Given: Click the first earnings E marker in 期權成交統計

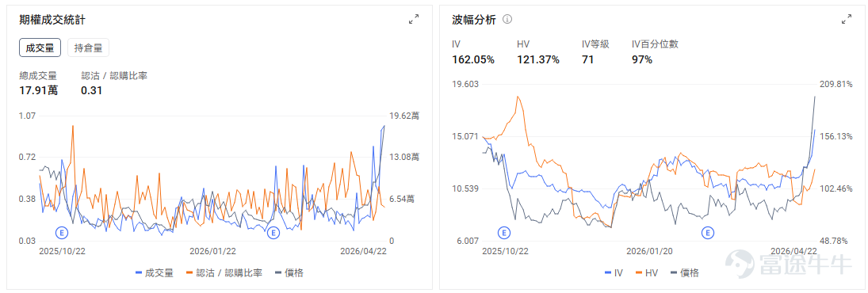Looking at the screenshot, I should pyautogui.click(x=62, y=233).
